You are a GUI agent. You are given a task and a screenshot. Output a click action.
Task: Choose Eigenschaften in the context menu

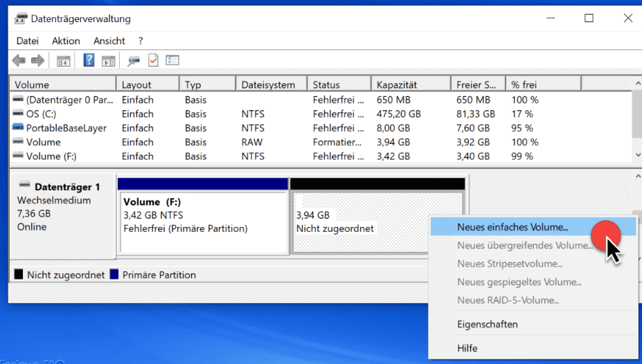click(533, 325)
